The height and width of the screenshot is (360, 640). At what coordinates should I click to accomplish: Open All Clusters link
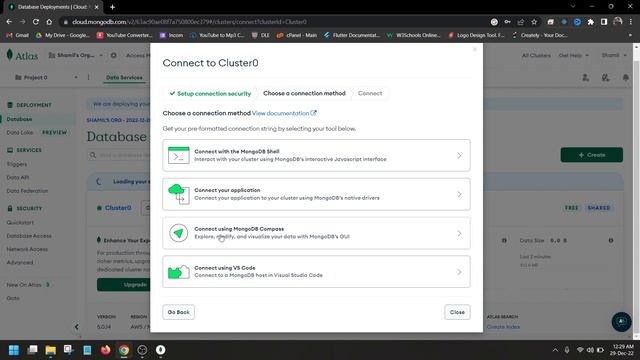pyautogui.click(x=536, y=55)
